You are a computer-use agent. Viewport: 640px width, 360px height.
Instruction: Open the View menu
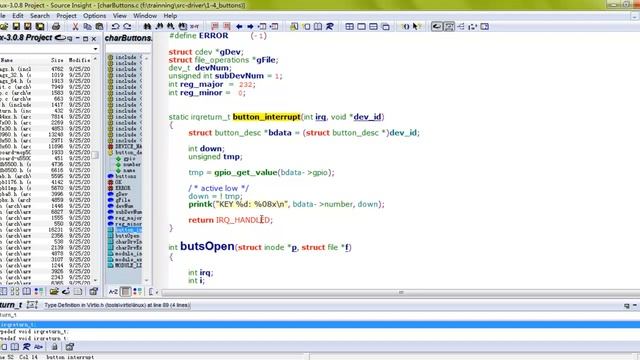pyautogui.click(x=120, y=16)
